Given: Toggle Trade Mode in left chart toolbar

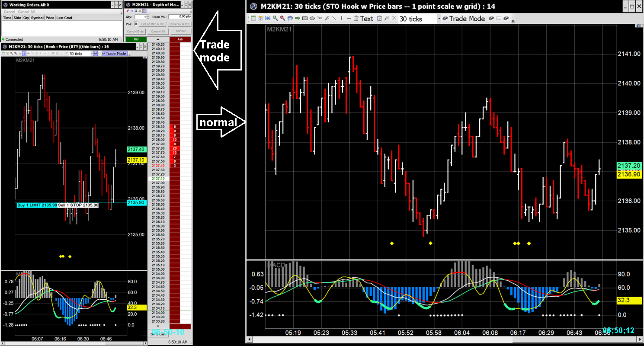Looking at the screenshot, I should click(x=115, y=53).
